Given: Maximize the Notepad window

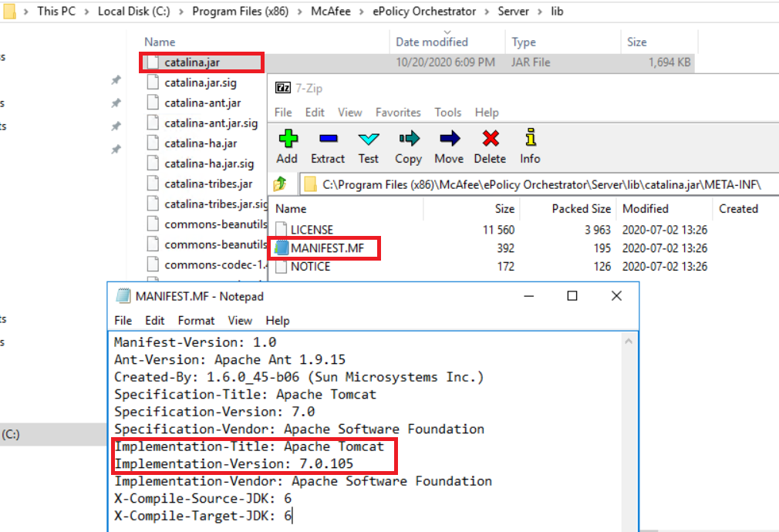Looking at the screenshot, I should click(572, 296).
